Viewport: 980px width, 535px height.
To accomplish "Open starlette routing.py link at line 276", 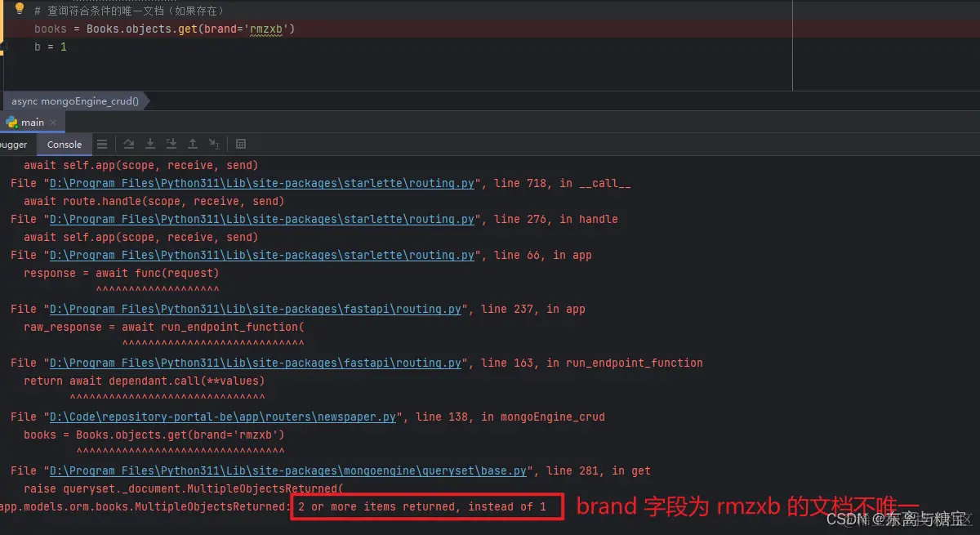I will coord(262,219).
